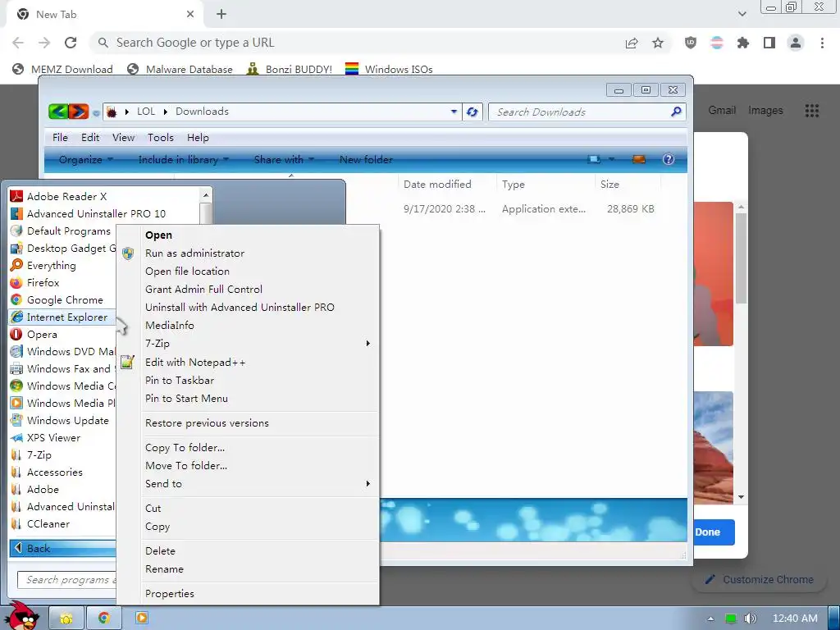The width and height of the screenshot is (840, 630).
Task: Open the media player taskbar icon
Action: (141, 619)
